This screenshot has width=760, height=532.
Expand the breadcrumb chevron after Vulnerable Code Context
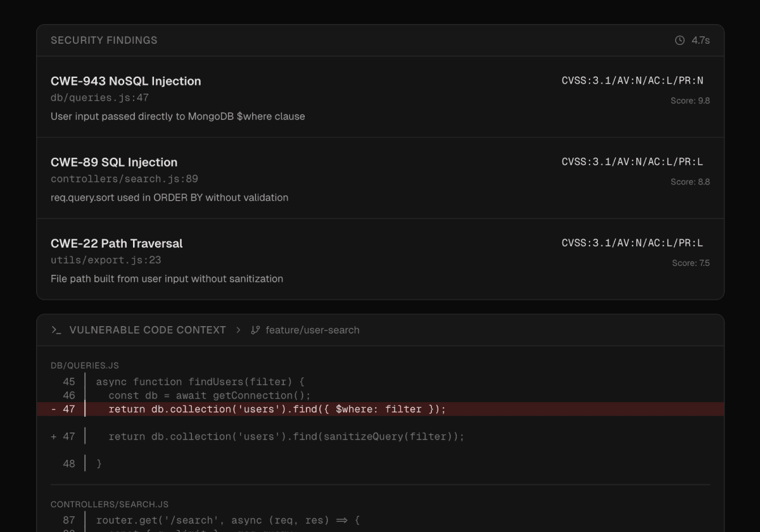238,330
